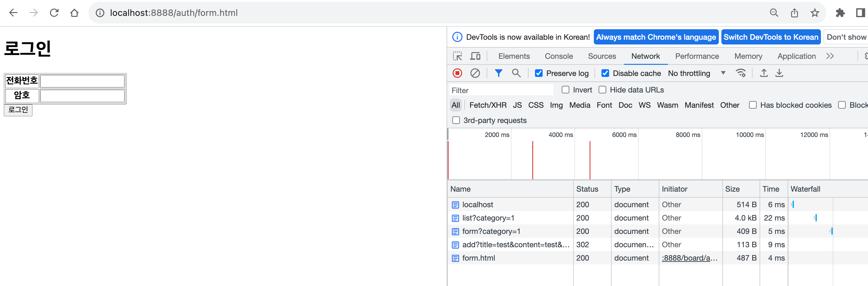Viewport: 868px width, 286px height.
Task: Check Hide data URLs
Action: click(x=602, y=90)
